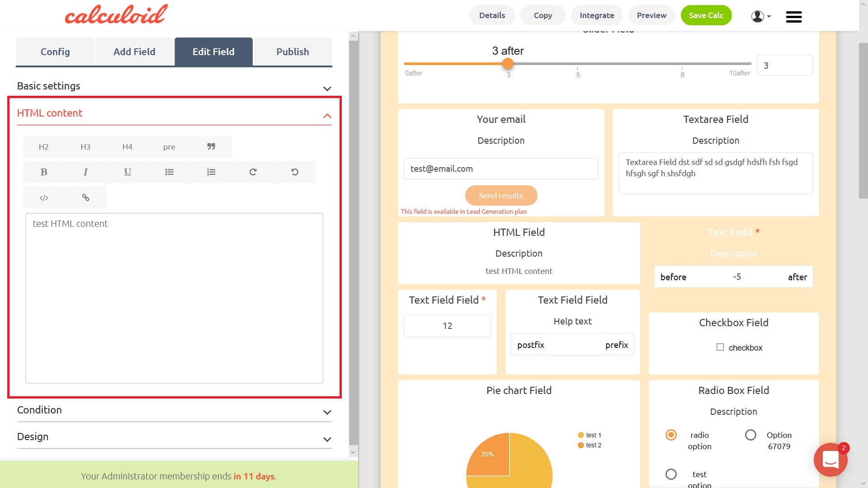Toggle bold formatting in HTML editor

pos(44,172)
